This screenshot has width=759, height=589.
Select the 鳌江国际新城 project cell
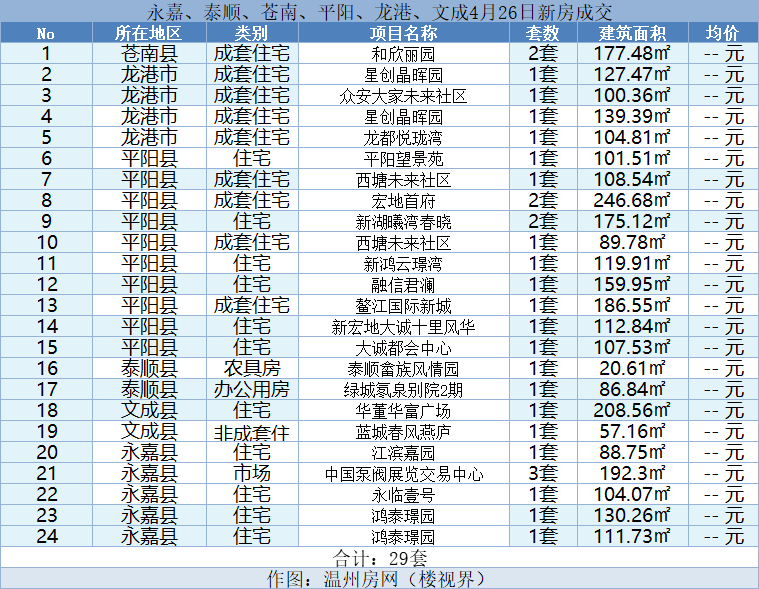click(403, 306)
